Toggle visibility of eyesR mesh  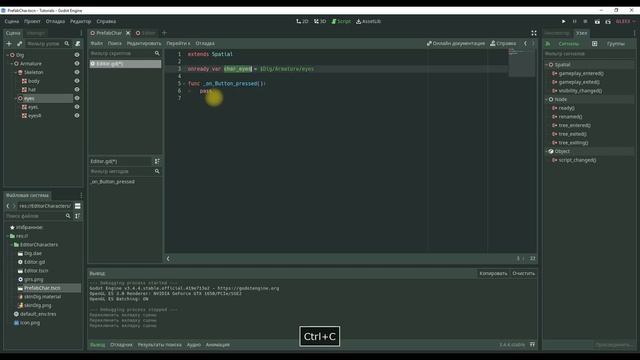[77, 116]
